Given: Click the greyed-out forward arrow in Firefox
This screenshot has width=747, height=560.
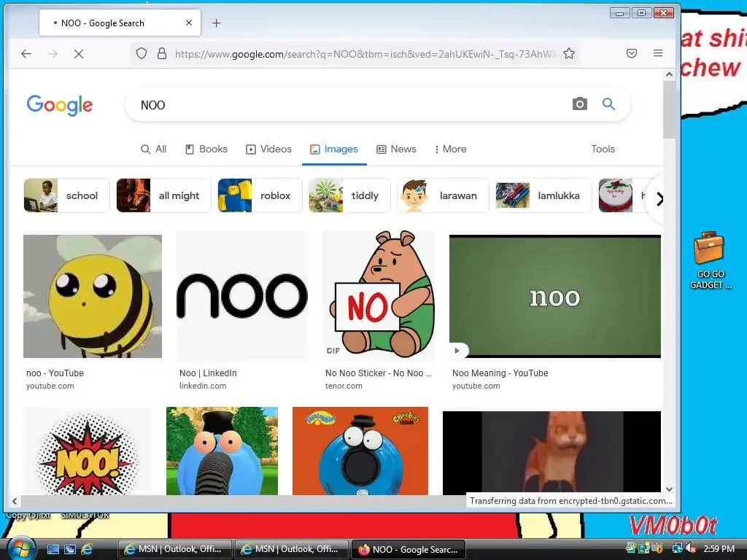Looking at the screenshot, I should [53, 54].
